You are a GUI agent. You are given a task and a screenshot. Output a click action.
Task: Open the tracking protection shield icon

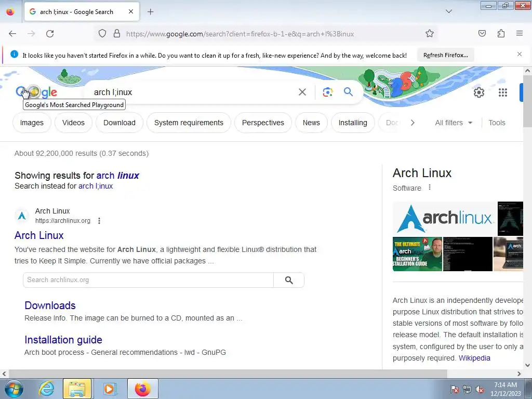tap(102, 34)
